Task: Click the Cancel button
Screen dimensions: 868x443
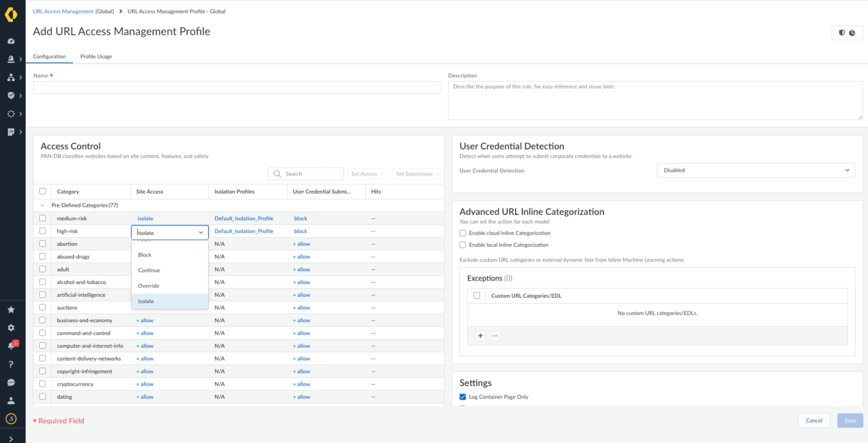Action: [814, 421]
